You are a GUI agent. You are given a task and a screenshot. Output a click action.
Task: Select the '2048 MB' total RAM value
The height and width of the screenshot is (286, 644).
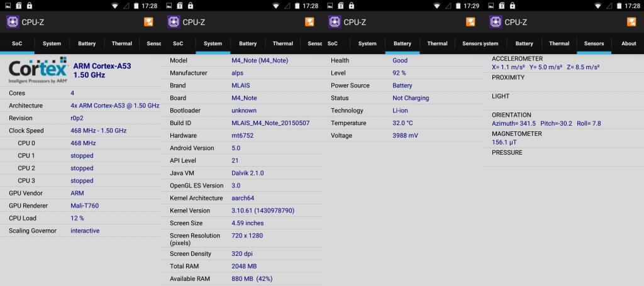pos(244,267)
